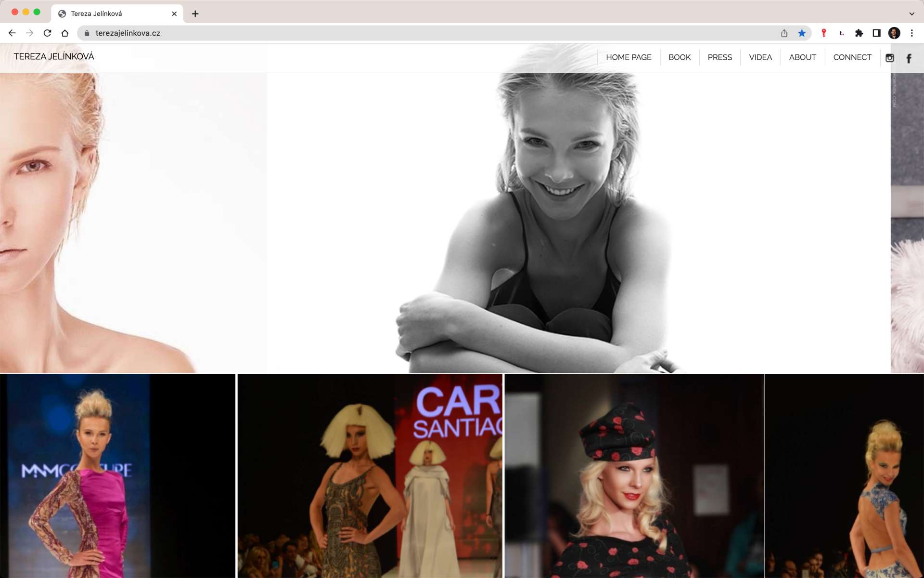Screen dimensions: 924x578
Task: Expand the tab search chevron
Action: click(x=911, y=13)
